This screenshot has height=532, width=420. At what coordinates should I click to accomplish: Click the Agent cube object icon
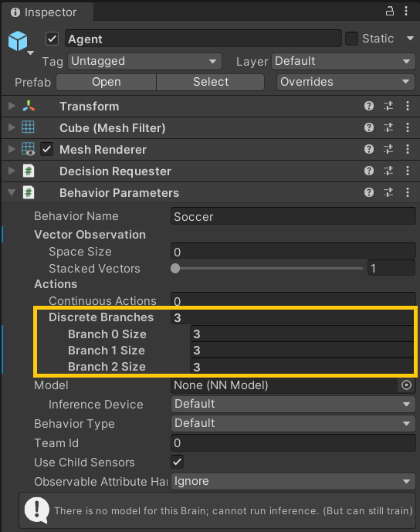pyautogui.click(x=18, y=41)
